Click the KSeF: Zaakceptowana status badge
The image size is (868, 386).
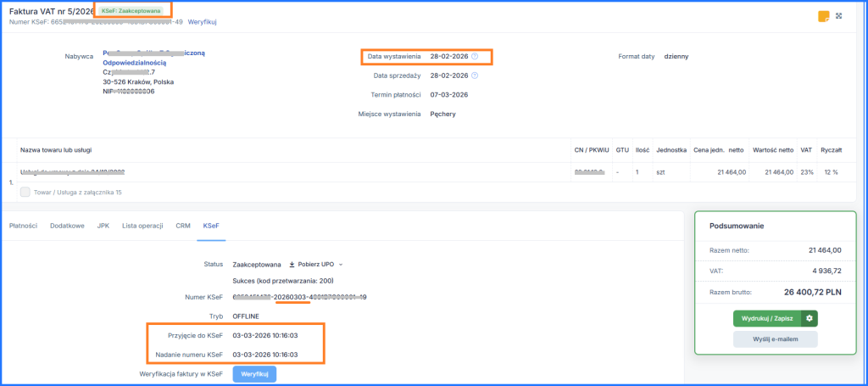coord(132,9)
